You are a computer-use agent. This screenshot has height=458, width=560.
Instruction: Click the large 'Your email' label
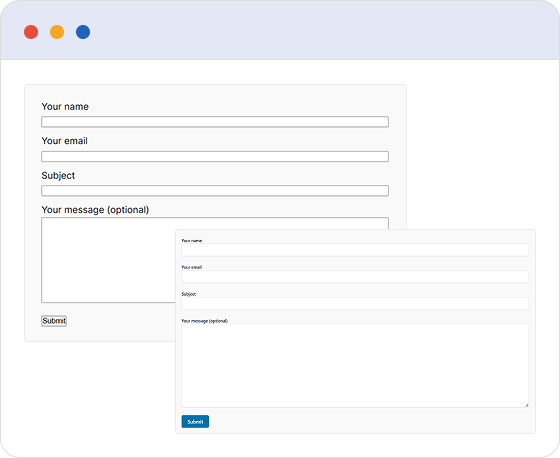[x=65, y=141]
